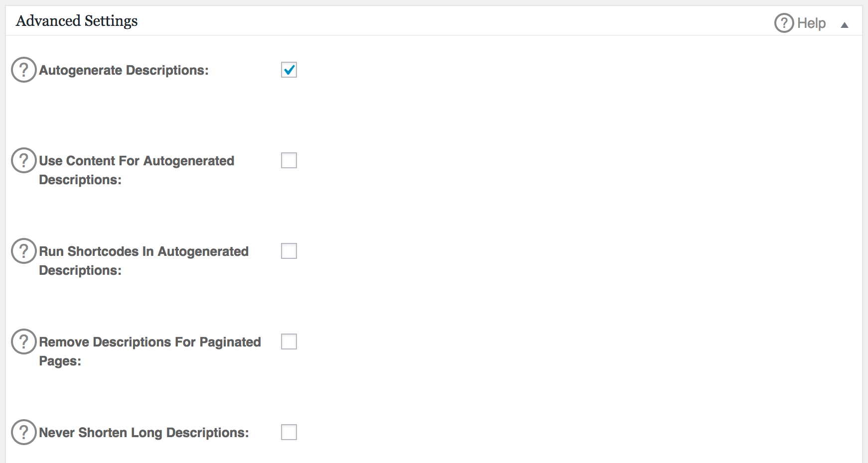Screen dimensions: 868x463
Task: Check Never Shorten Long Descriptions option
Action: click(x=289, y=433)
